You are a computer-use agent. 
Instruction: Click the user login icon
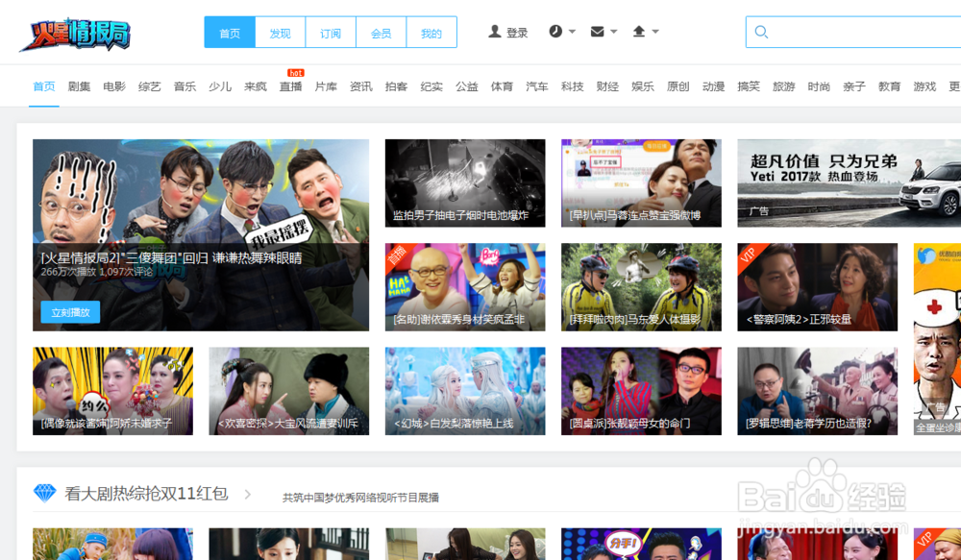(x=495, y=32)
